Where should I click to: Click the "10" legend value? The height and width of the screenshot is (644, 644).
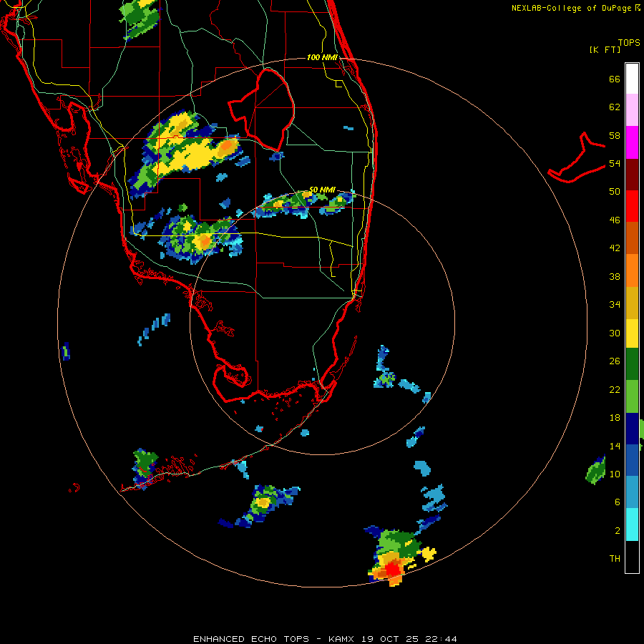click(615, 474)
